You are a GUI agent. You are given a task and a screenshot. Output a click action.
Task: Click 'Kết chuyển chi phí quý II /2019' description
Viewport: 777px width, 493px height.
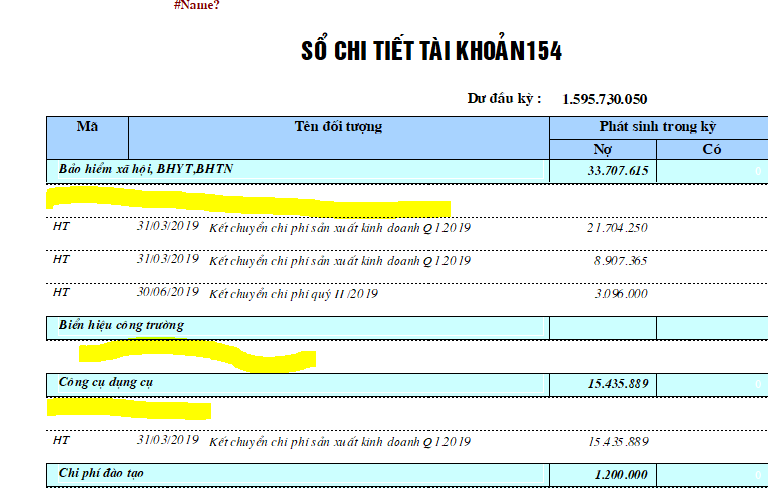click(293, 294)
